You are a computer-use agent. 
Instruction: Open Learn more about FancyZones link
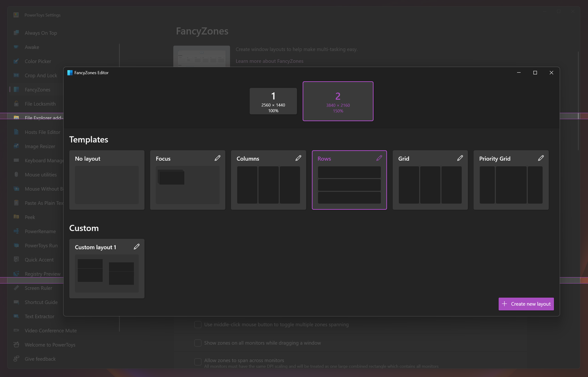point(269,61)
